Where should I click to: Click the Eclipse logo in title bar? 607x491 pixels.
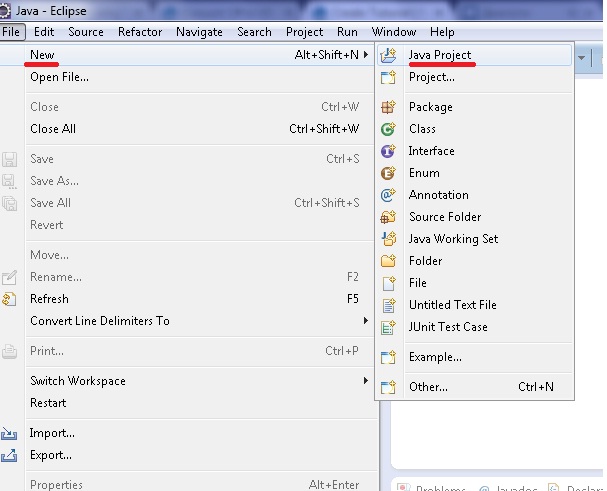pyautogui.click(x=5, y=10)
